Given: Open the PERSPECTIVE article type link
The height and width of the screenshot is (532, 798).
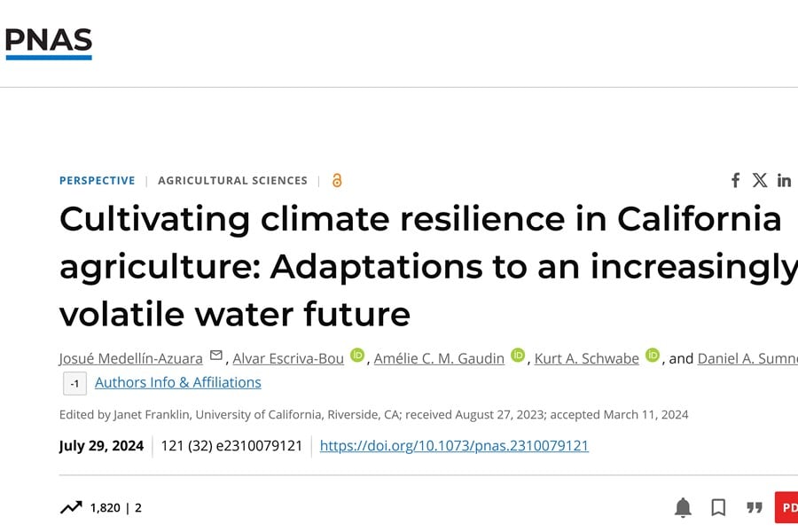Looking at the screenshot, I should (x=98, y=180).
